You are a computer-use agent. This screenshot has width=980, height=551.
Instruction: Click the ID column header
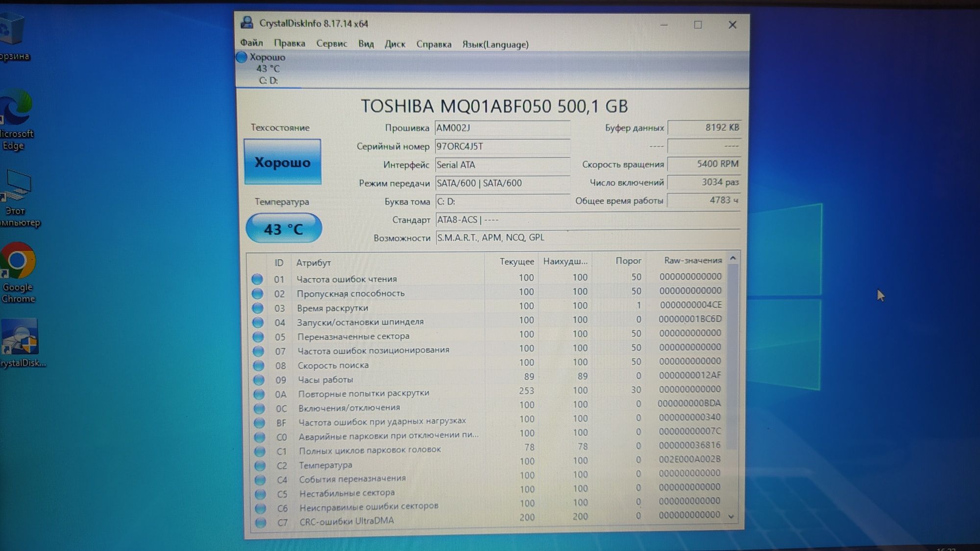[279, 263]
